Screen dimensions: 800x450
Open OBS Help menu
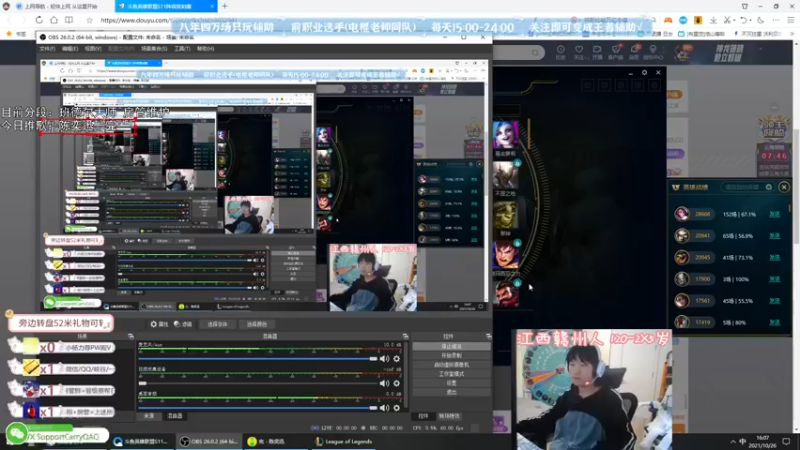click(206, 48)
